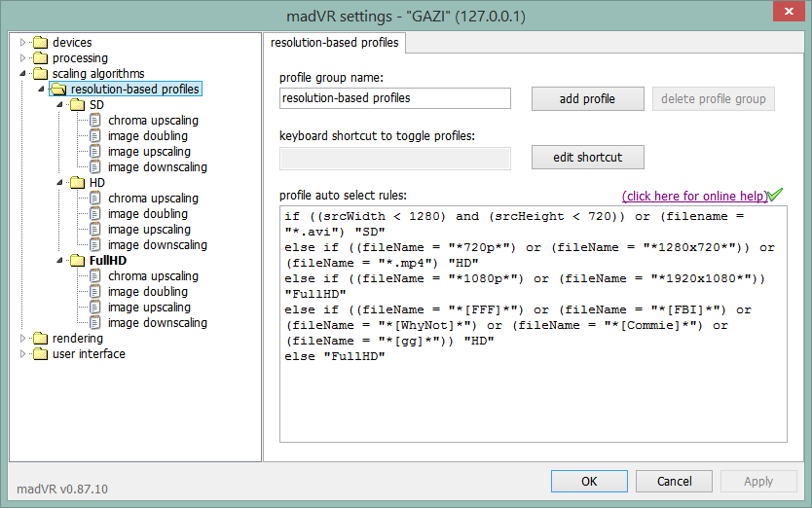
Task: Click page icon of SD chroma upscaling
Action: pos(94,120)
